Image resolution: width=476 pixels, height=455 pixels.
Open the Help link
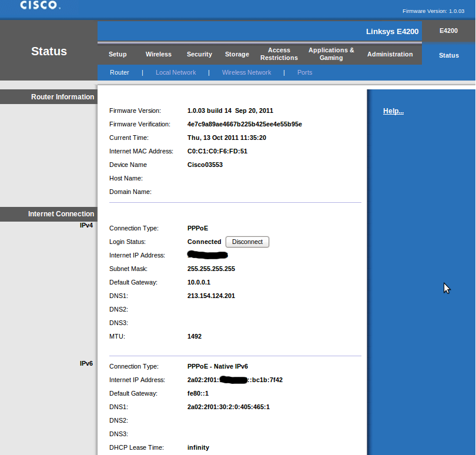pos(393,111)
